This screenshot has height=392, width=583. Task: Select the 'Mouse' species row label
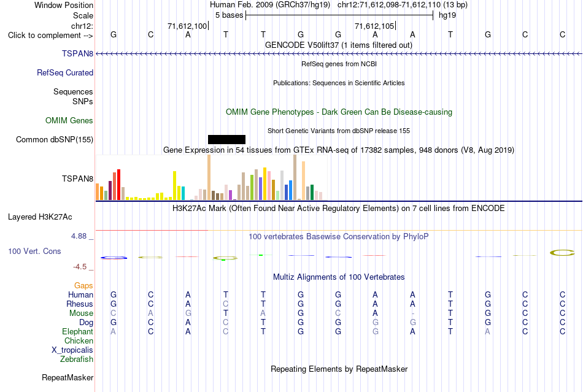point(81,313)
